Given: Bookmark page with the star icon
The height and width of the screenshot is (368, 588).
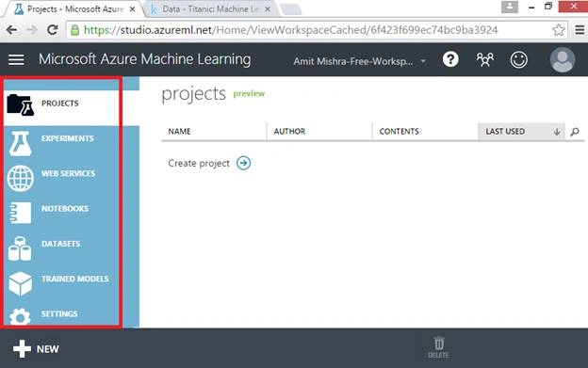Looking at the screenshot, I should [x=559, y=30].
